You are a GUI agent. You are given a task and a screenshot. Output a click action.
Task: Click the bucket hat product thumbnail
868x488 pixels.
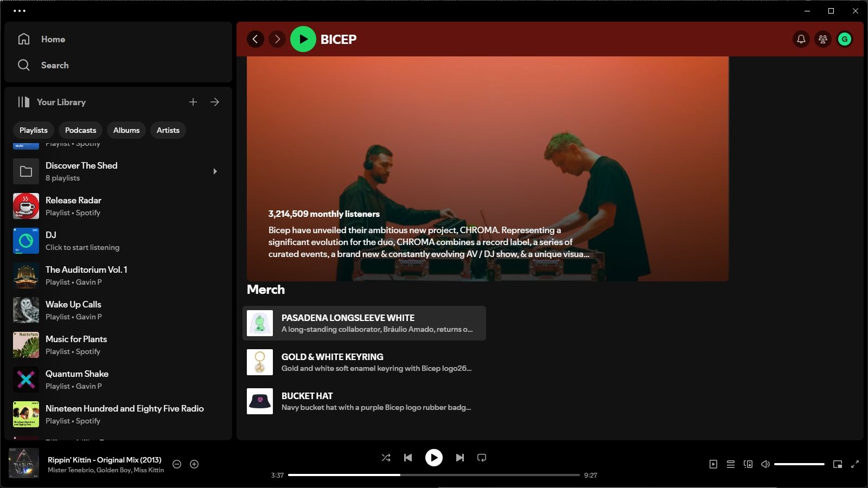pos(260,401)
